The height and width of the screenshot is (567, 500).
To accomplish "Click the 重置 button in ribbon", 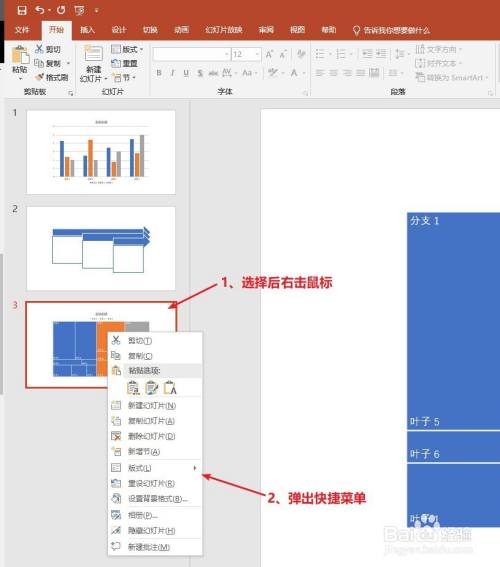I will [124, 63].
